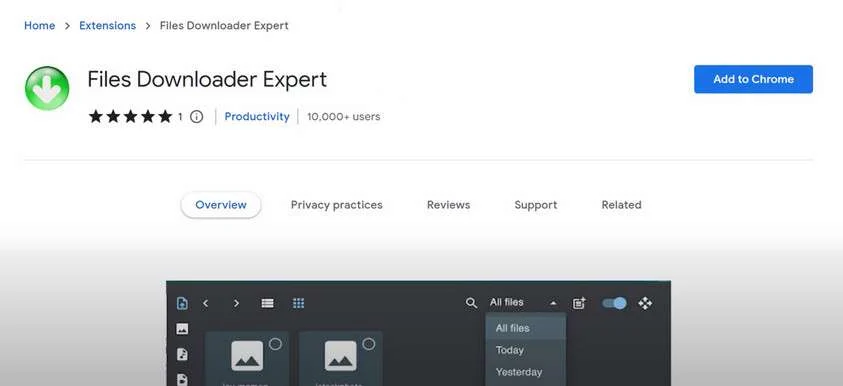Go back with the left arrow
The width and height of the screenshot is (843, 386).
click(205, 303)
